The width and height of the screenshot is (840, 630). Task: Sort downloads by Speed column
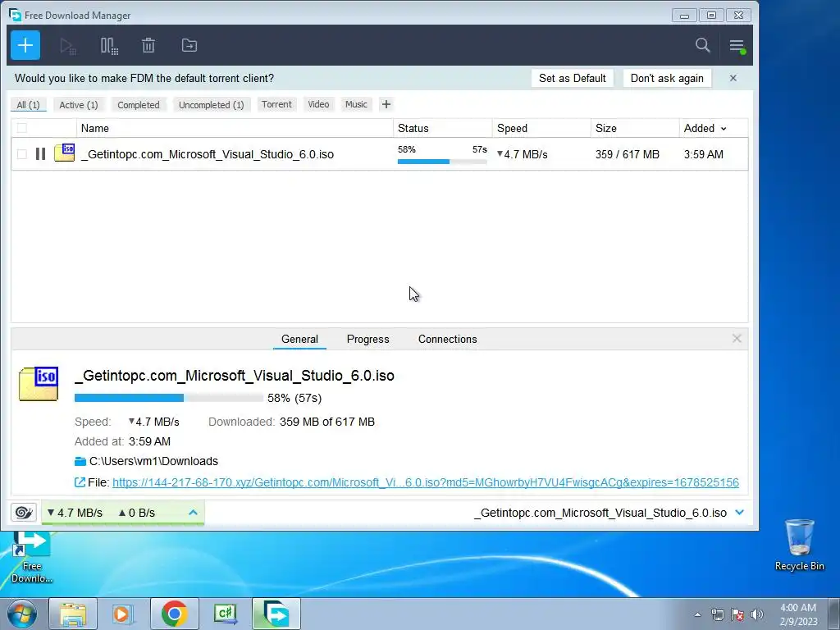(x=541, y=128)
